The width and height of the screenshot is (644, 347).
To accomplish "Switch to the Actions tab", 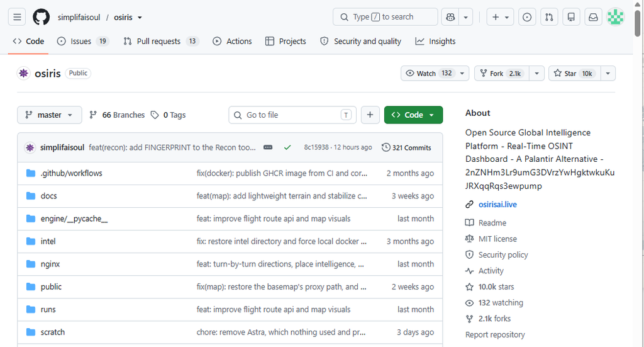I will 233,41.
